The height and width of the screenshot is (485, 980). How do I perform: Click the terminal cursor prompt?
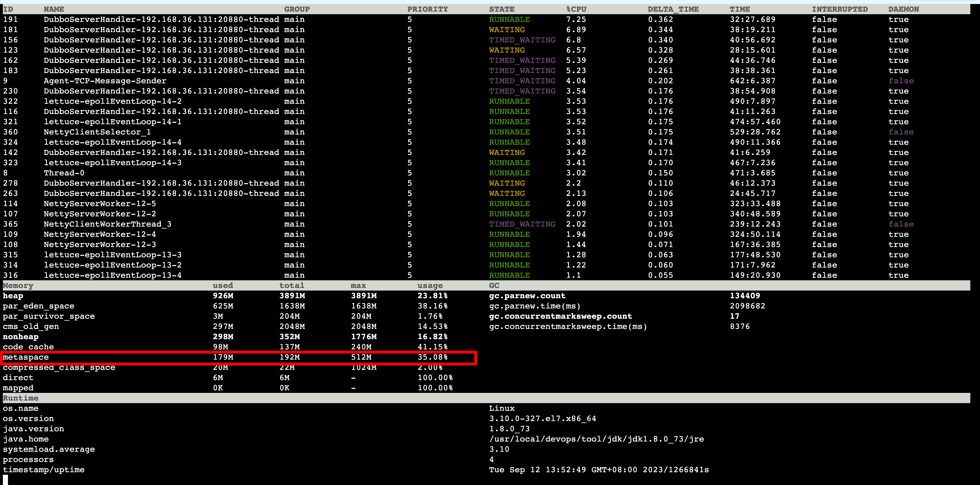[5, 480]
